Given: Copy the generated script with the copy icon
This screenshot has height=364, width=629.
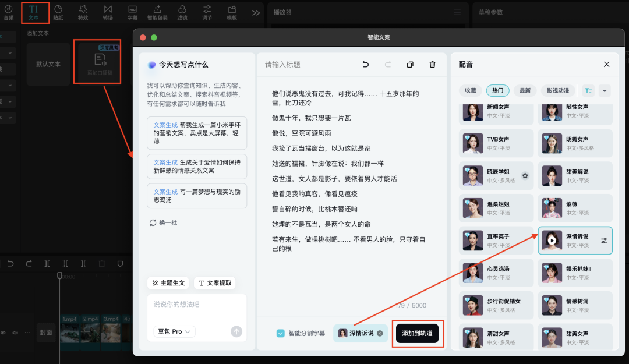Looking at the screenshot, I should point(411,65).
